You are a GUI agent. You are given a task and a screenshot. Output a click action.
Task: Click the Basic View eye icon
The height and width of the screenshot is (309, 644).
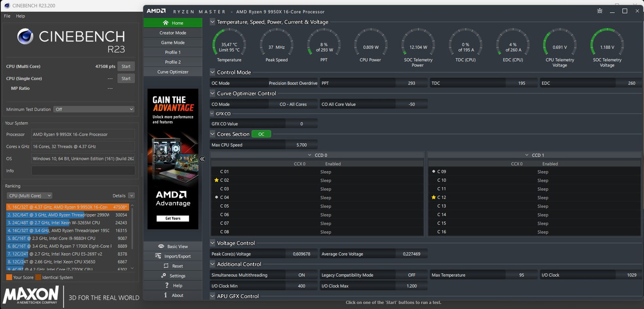pos(161,246)
